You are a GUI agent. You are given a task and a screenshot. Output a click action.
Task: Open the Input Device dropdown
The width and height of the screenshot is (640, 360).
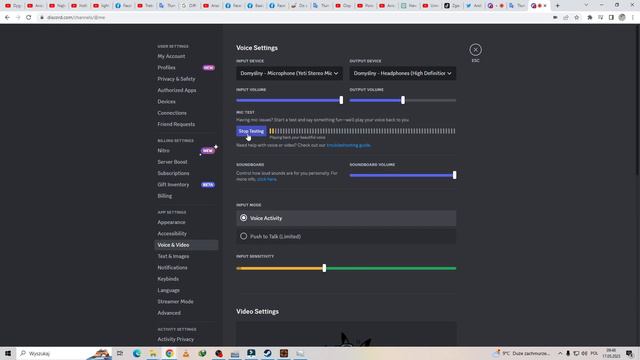point(289,73)
